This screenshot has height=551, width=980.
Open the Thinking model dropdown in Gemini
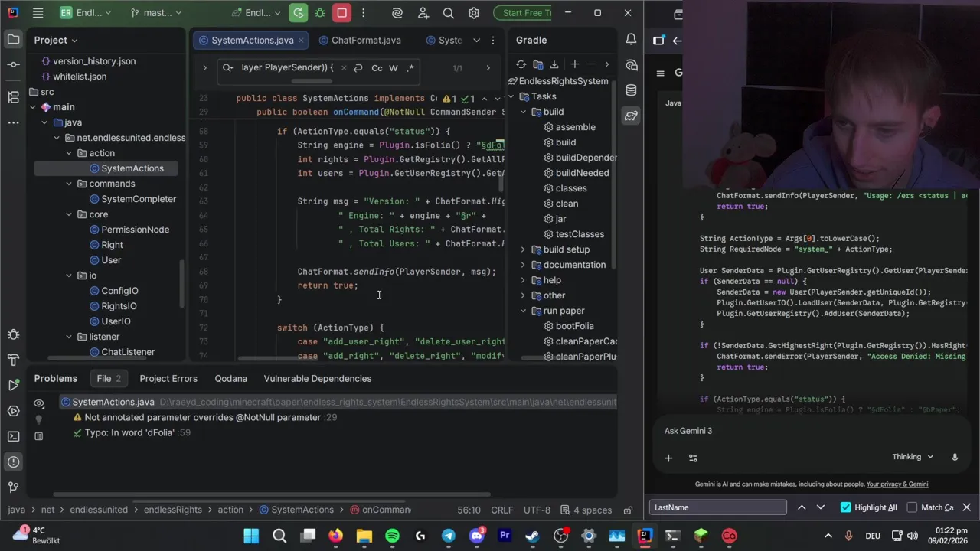(913, 457)
